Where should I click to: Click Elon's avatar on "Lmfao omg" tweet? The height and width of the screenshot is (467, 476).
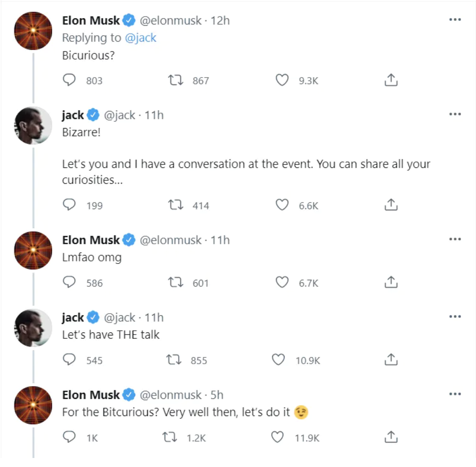pos(33,251)
